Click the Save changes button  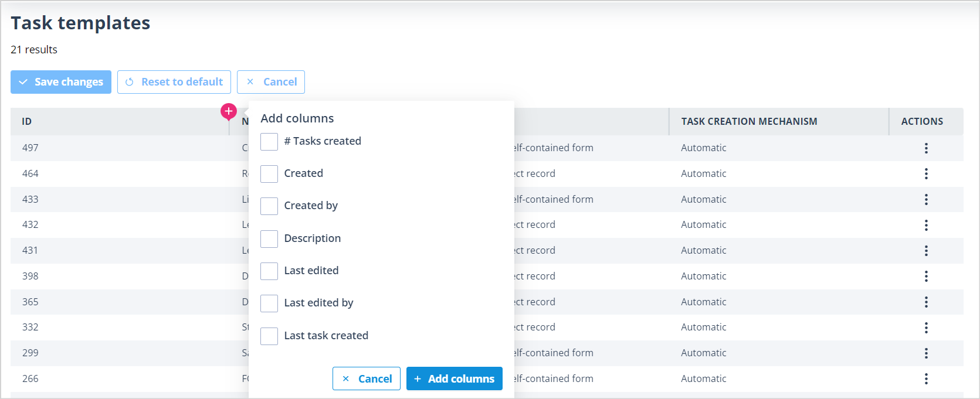(61, 82)
